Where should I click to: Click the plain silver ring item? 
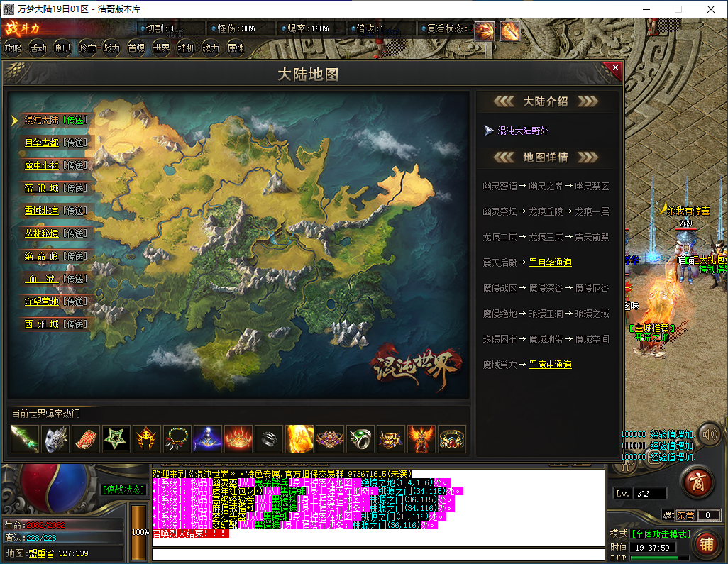[x=270, y=438]
